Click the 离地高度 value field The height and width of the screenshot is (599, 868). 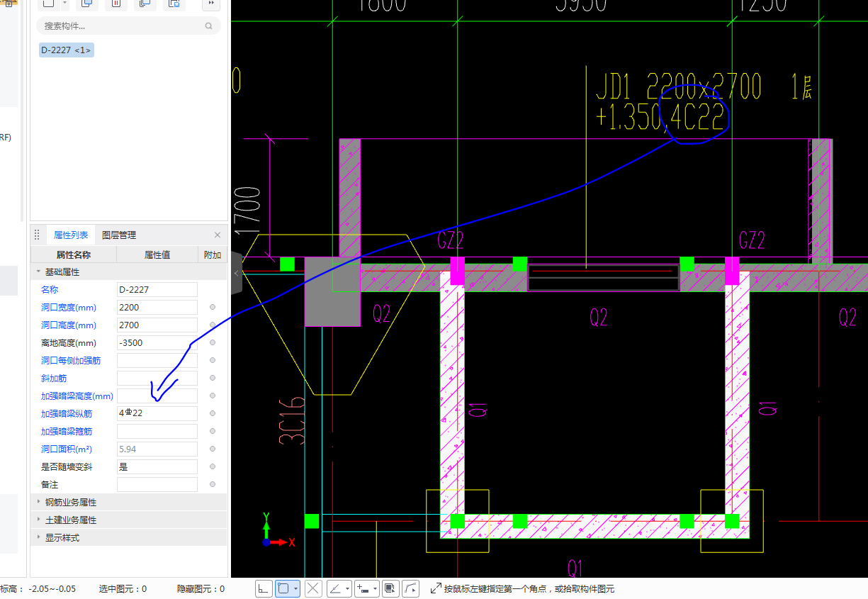click(157, 343)
